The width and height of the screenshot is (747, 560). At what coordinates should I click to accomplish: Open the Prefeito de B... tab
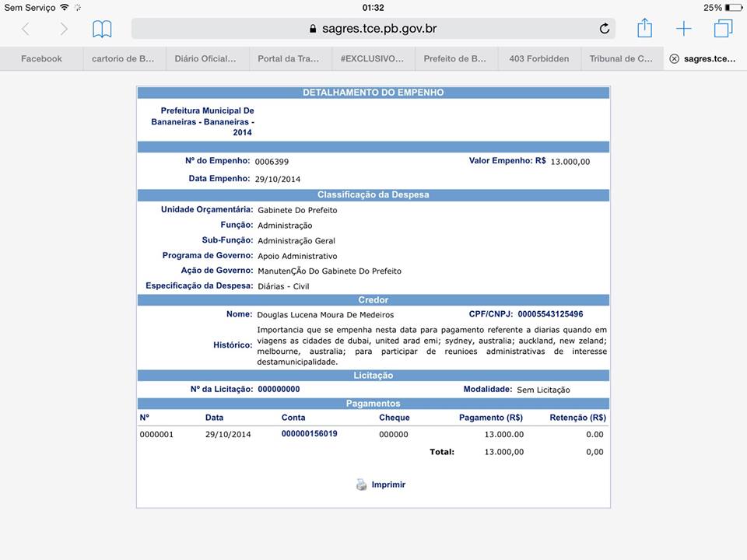[456, 58]
